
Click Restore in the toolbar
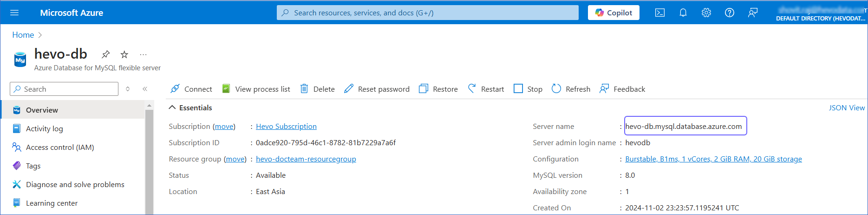click(438, 89)
